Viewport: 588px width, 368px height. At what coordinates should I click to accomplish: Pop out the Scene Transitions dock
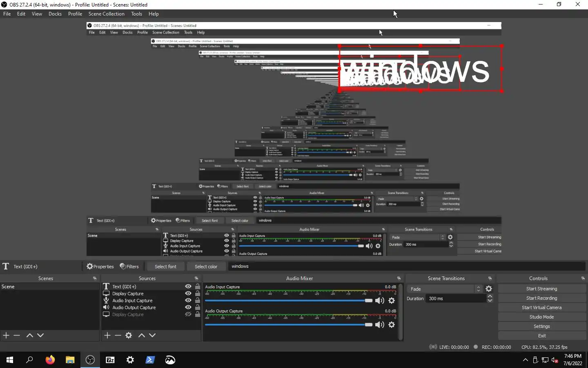tap(490, 278)
